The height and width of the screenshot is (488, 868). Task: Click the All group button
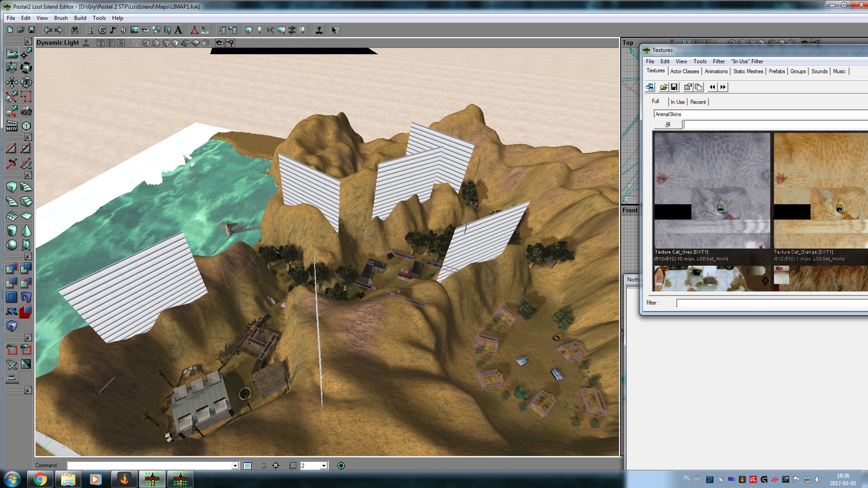point(668,124)
